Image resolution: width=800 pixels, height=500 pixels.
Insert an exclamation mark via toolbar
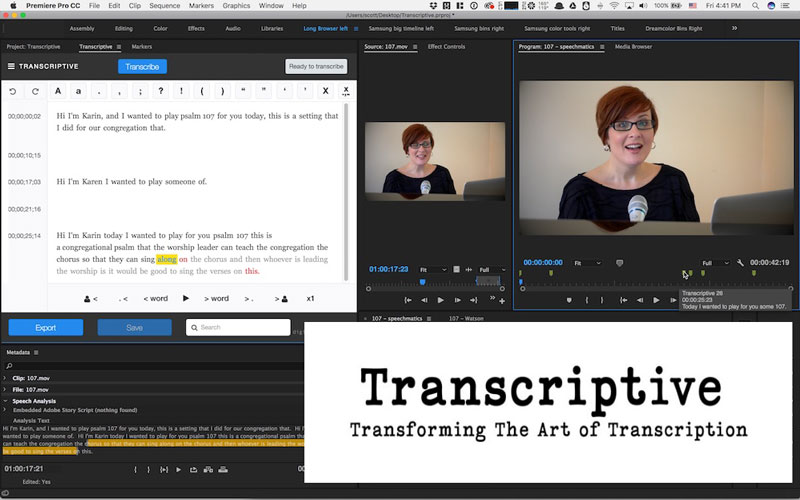181,91
